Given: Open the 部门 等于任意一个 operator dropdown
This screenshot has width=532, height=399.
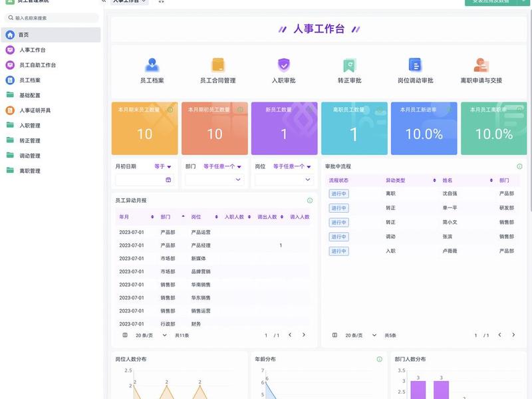Looking at the screenshot, I should (223, 167).
